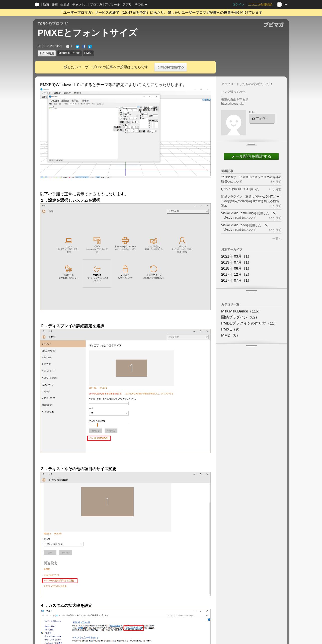Open the MikuMikuDance (115) category
The width and height of the screenshot is (322, 644).
[x=241, y=311]
